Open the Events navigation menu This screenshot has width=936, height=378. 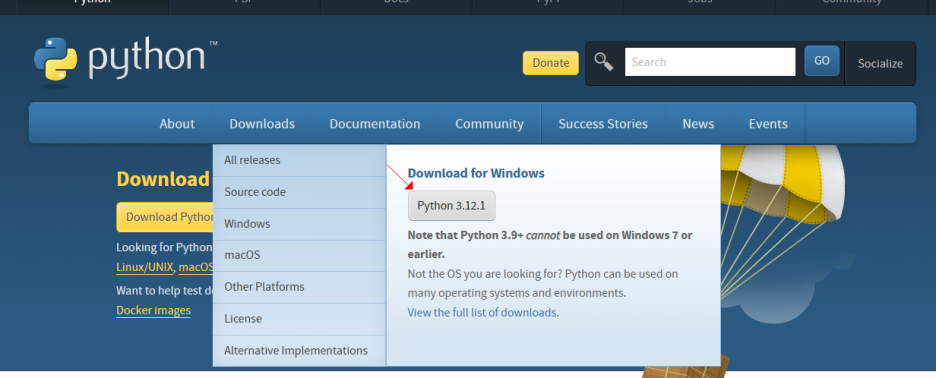(768, 124)
